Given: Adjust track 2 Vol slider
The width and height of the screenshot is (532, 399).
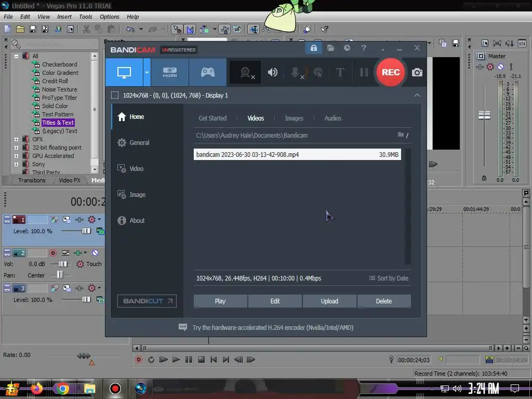Looking at the screenshot, I should (x=63, y=263).
